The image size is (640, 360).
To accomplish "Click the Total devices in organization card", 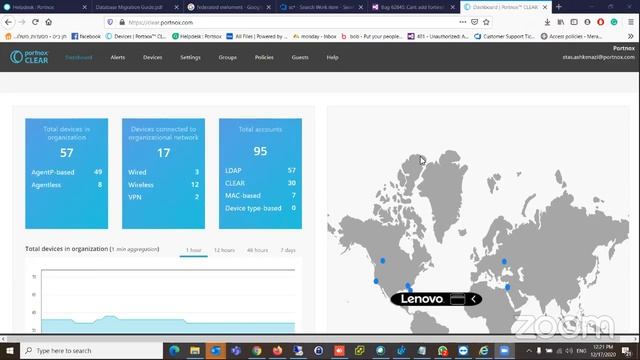I will pos(67,173).
